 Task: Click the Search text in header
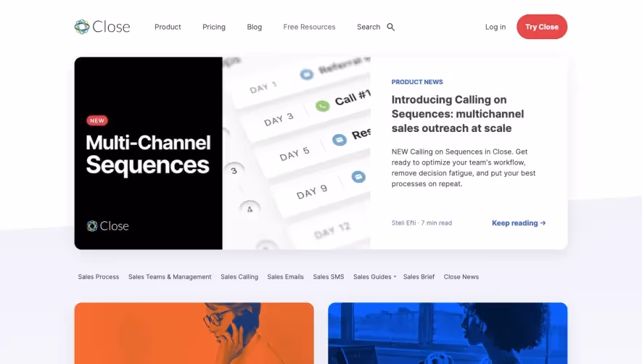tap(369, 27)
